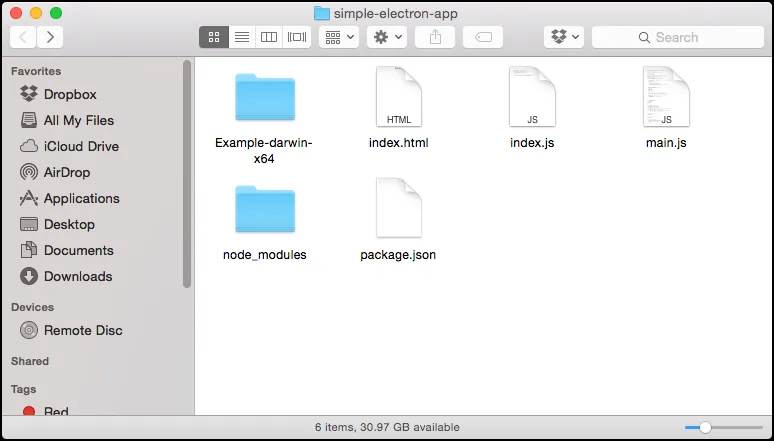
Task: Open the item arrangement dropdown
Action: (339, 37)
